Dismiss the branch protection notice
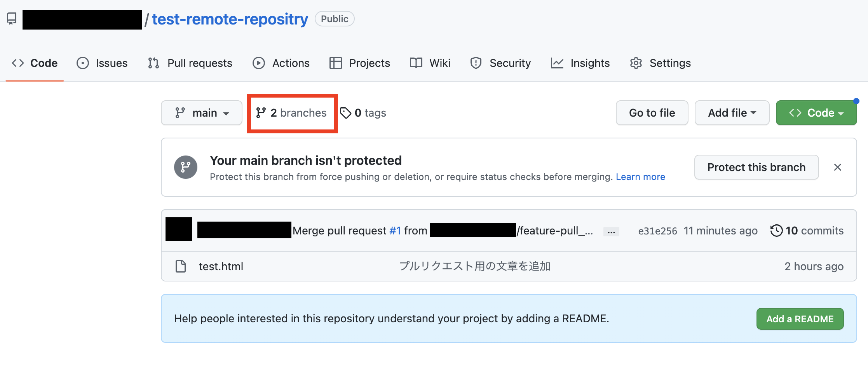 pos(838,167)
